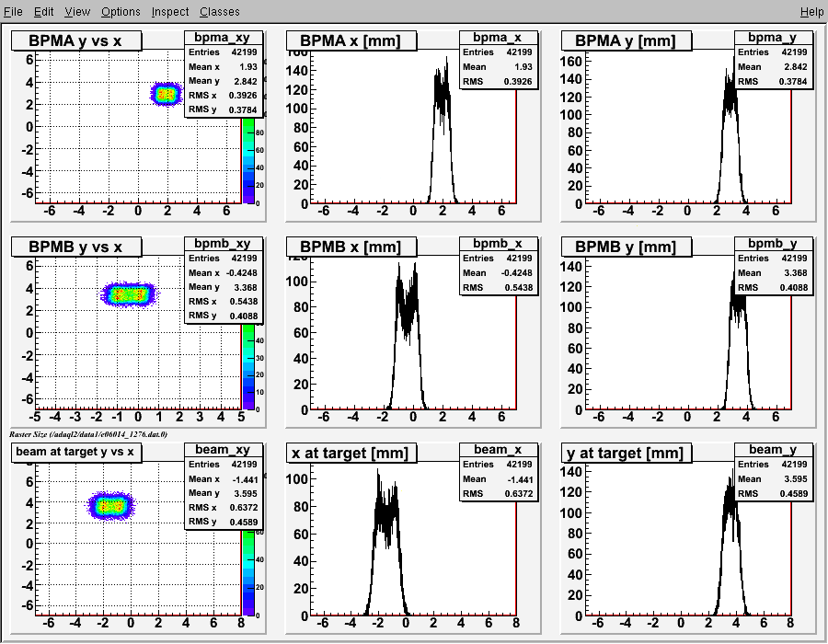
Task: Select the 'BPMB y vs x' plot title
Action: [x=76, y=247]
